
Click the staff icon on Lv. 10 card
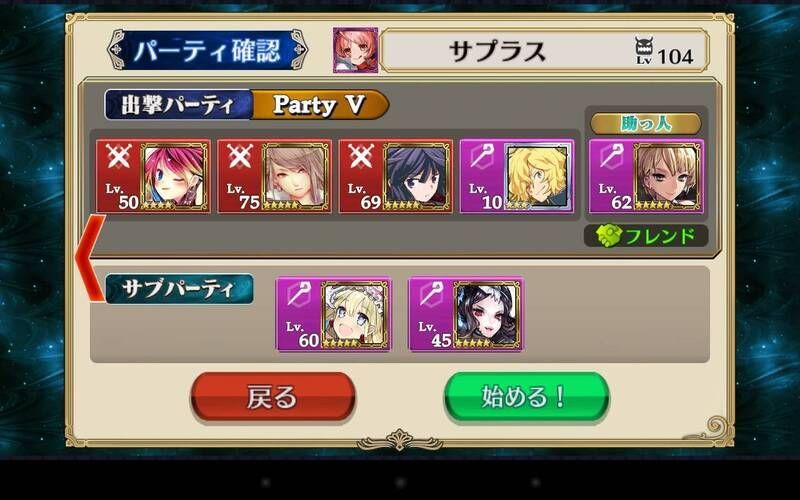click(x=482, y=157)
